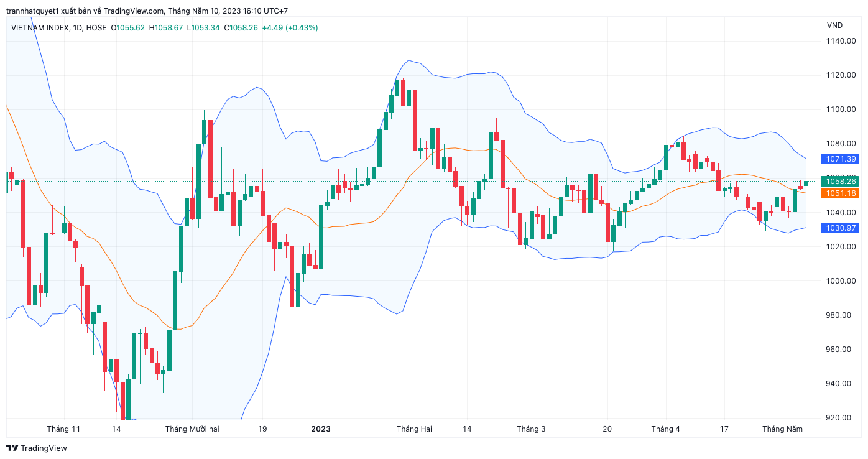This screenshot has width=868, height=459.
Task: Click the 1040.00 price axis label
Action: point(841,213)
